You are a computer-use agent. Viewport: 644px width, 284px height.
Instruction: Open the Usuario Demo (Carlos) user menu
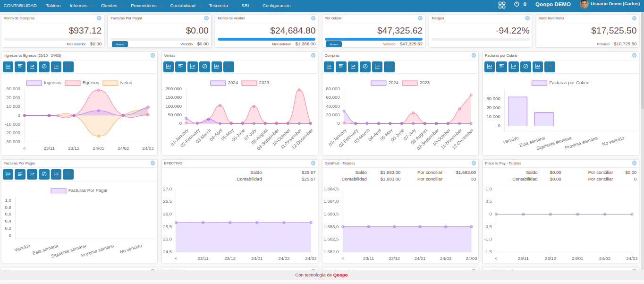pyautogui.click(x=610, y=4)
